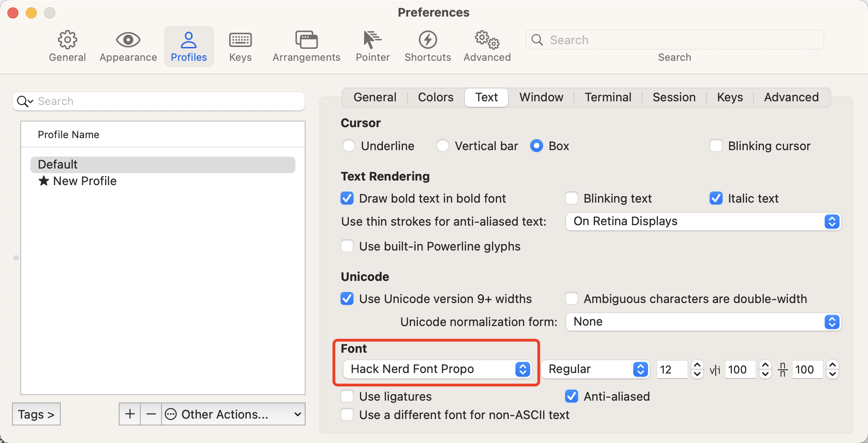
Task: Click the minus button to remove profile
Action: 151,414
